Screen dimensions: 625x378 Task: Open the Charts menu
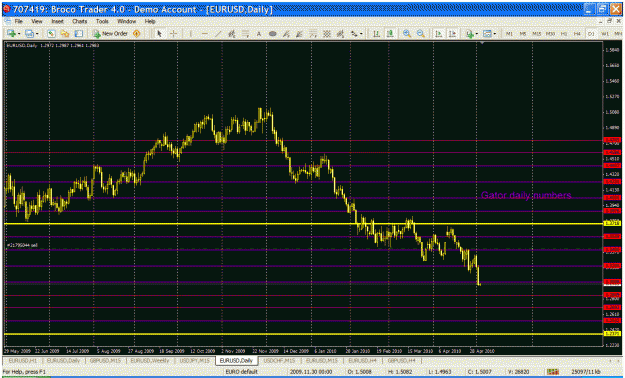pyautogui.click(x=79, y=21)
